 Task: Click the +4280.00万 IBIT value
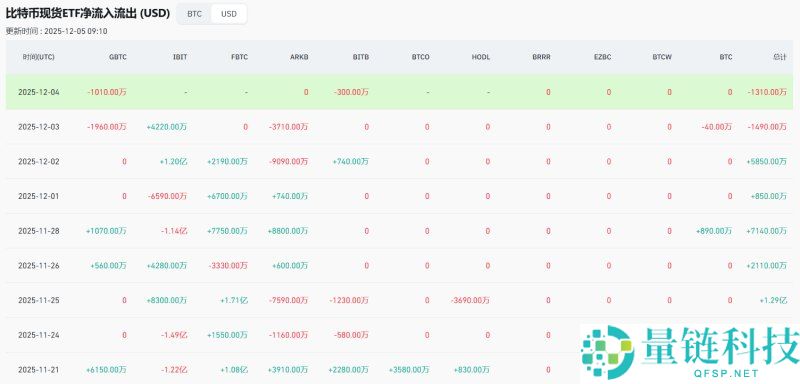[166, 265]
